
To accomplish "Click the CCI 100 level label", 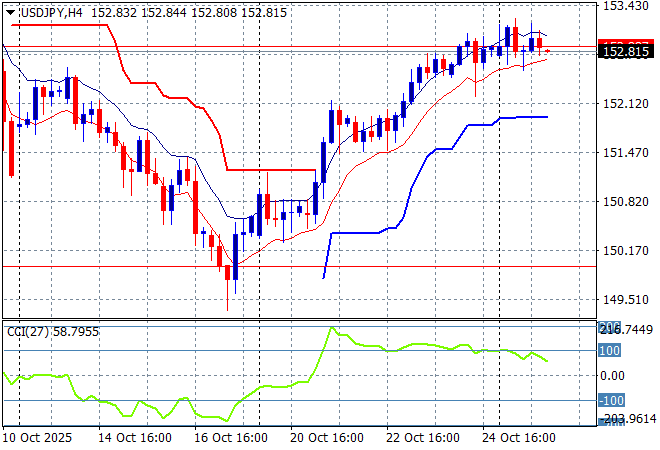I will pyautogui.click(x=610, y=351).
